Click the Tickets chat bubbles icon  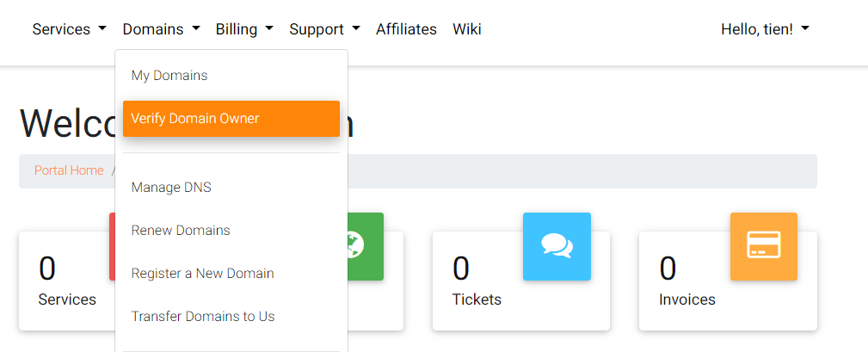557,246
